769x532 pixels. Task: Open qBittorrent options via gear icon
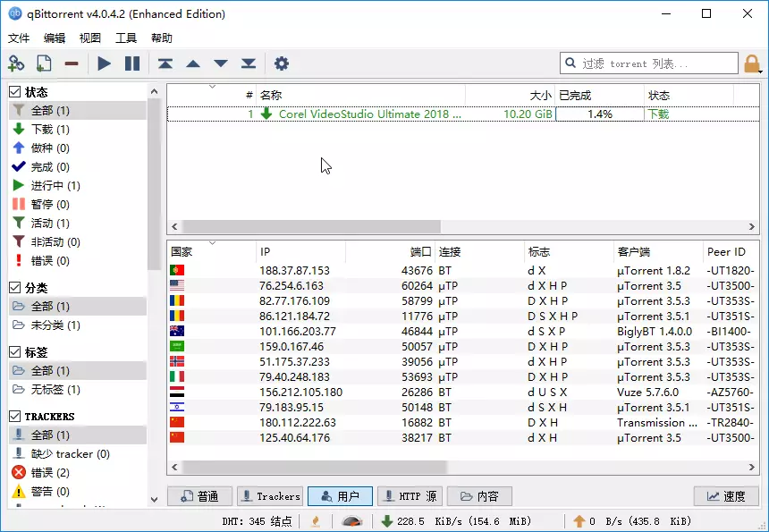click(281, 63)
